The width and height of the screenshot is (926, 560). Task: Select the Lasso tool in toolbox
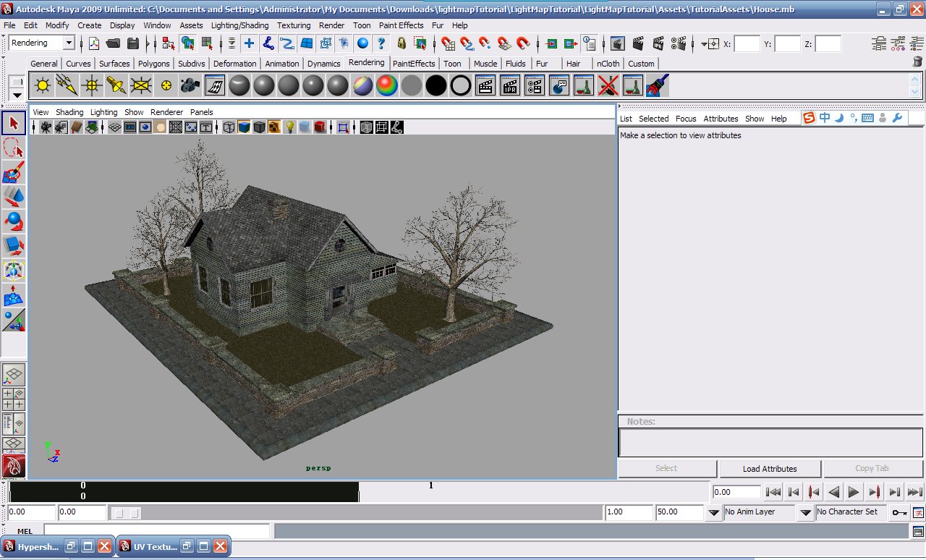click(x=14, y=148)
